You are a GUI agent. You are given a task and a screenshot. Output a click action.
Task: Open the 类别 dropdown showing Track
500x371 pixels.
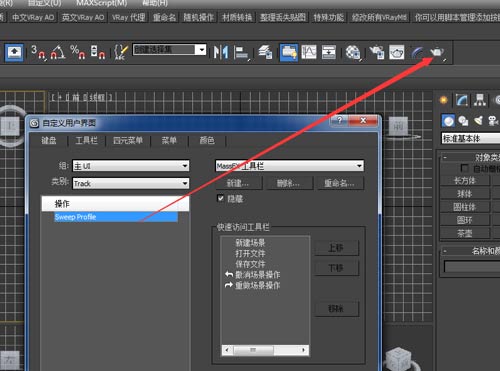click(x=131, y=183)
